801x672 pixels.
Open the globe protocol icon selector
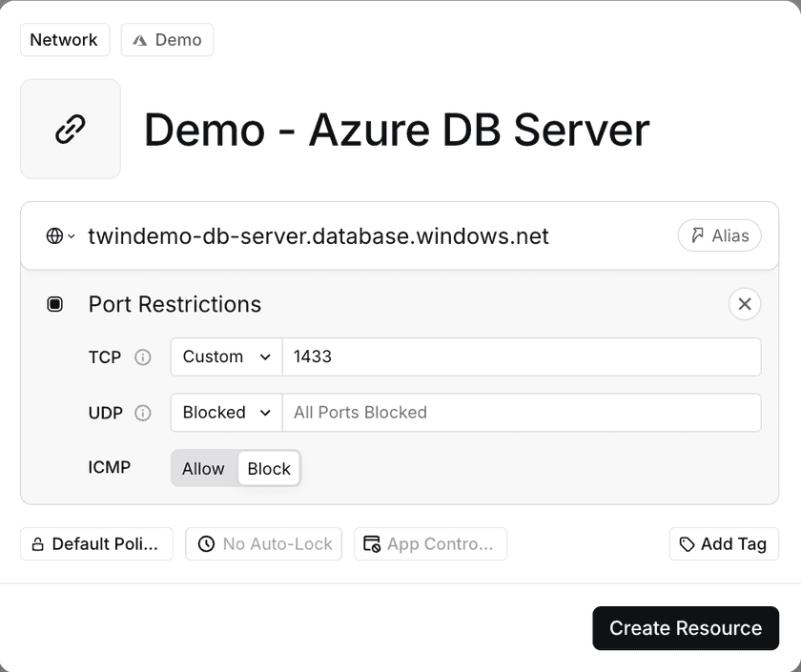point(52,235)
